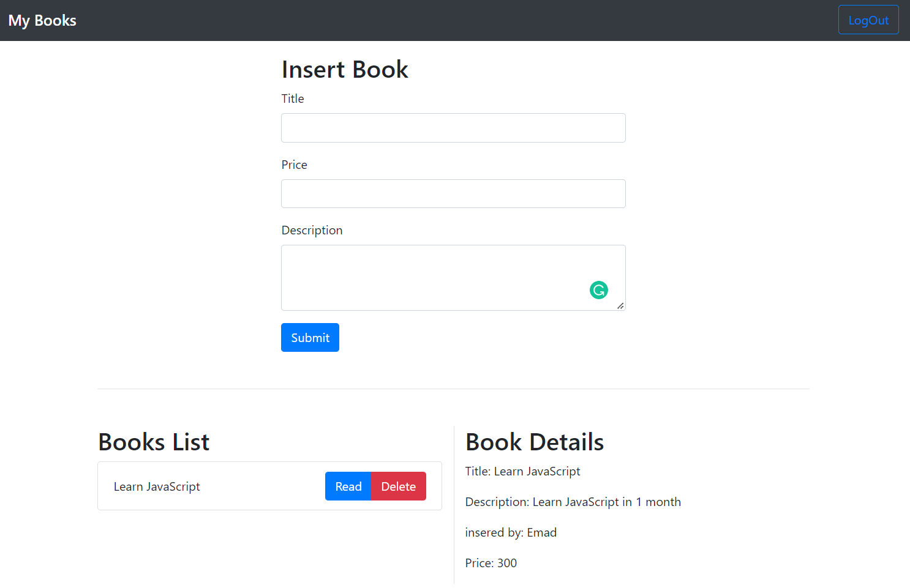910x588 pixels.
Task: Click the Description detail line about 1 month
Action: [573, 502]
